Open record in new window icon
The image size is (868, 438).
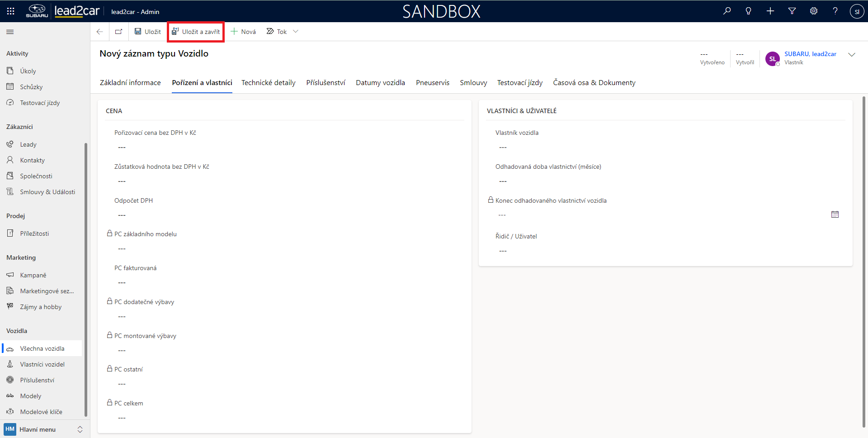119,32
